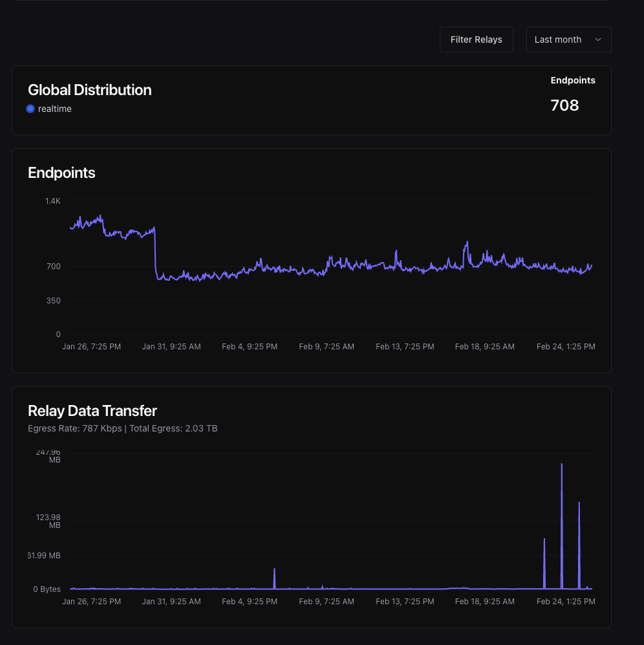The width and height of the screenshot is (644, 645).
Task: Open the Filter Relays dialog
Action: (x=476, y=39)
